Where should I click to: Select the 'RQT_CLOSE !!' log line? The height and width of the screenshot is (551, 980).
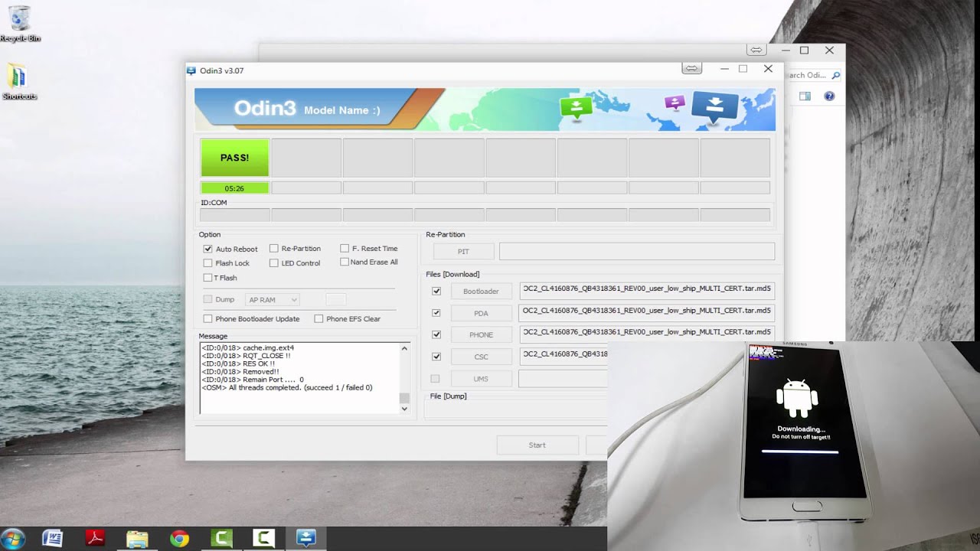coord(246,356)
